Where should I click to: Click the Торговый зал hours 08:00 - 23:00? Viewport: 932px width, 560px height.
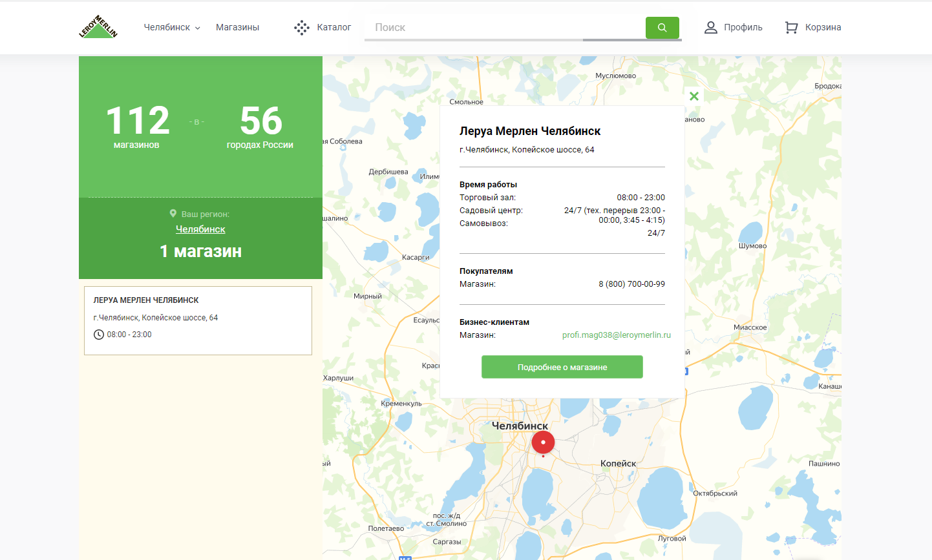click(641, 198)
